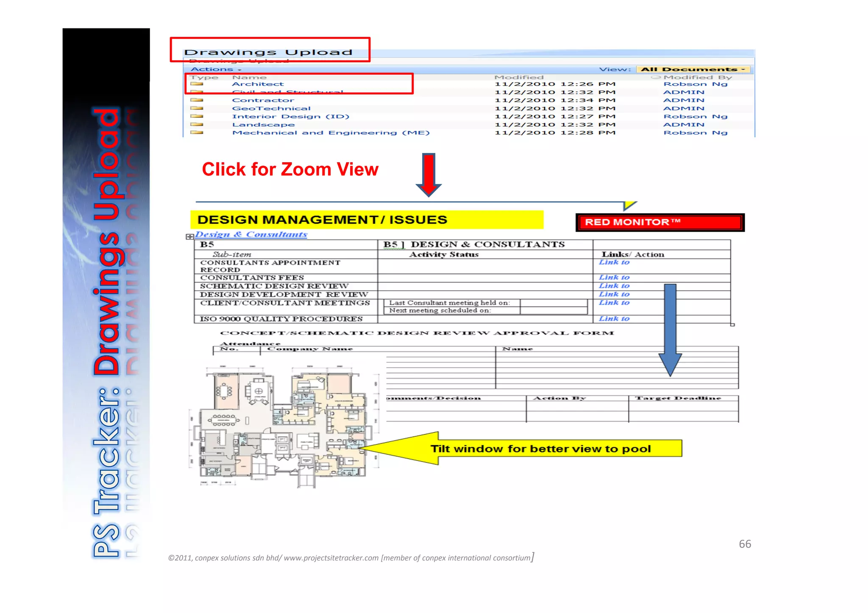Click Link to for Client/Consultant Meetings
The width and height of the screenshot is (868, 613).
[614, 302]
